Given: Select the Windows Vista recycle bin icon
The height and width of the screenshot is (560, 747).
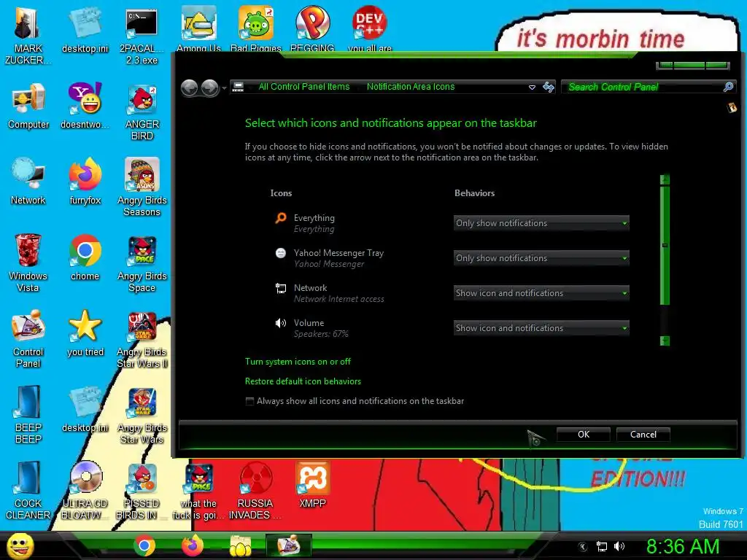Looking at the screenshot, I should pyautogui.click(x=28, y=263).
